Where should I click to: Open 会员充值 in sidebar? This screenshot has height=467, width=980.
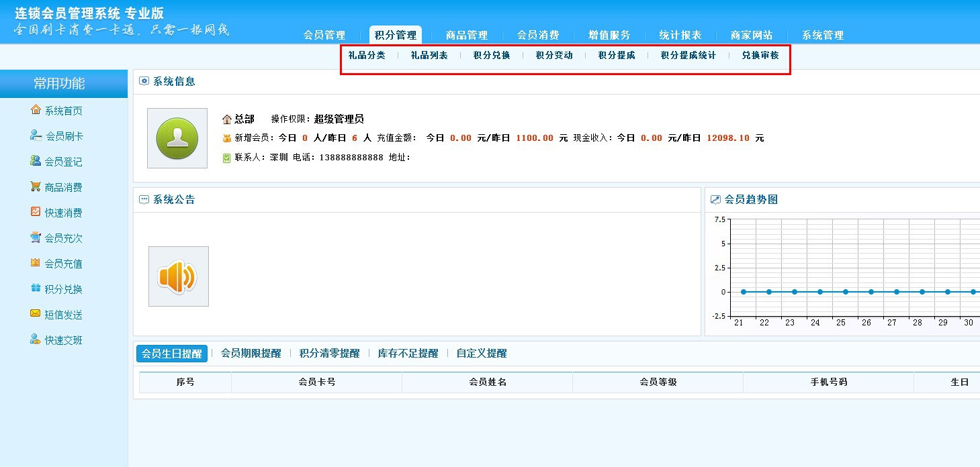click(64, 264)
